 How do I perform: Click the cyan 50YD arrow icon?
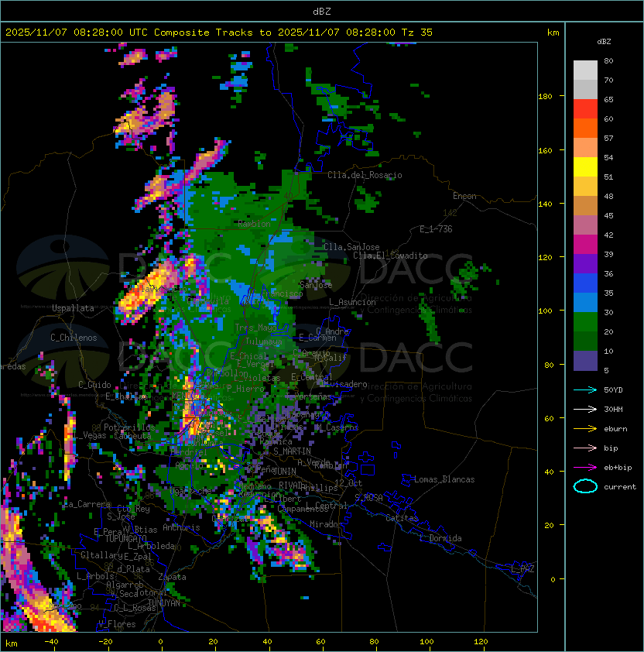pyautogui.click(x=585, y=390)
